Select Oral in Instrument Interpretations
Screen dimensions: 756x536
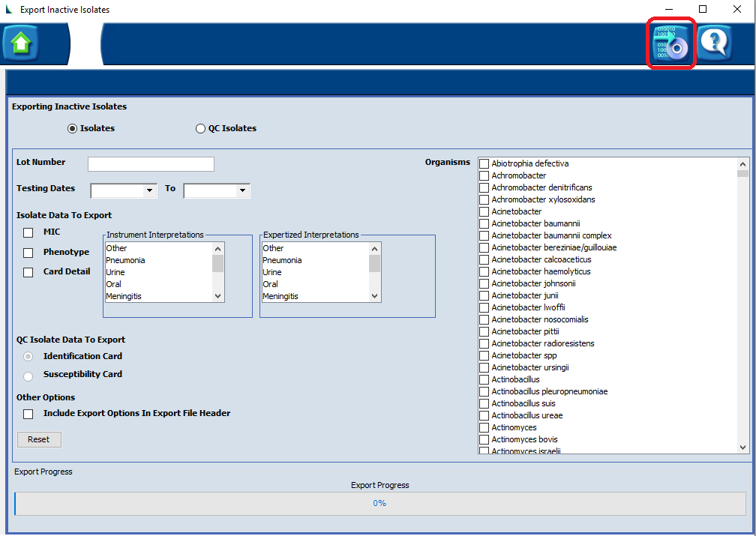(x=159, y=284)
